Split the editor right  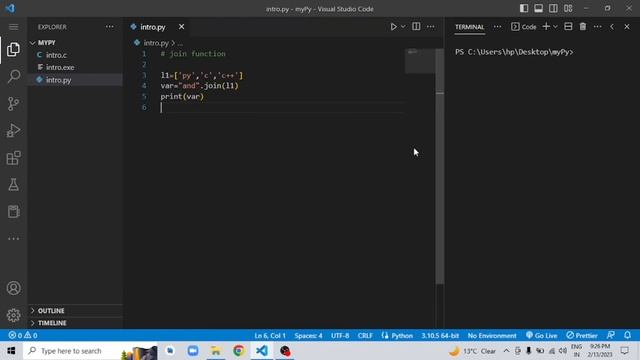coord(416,27)
